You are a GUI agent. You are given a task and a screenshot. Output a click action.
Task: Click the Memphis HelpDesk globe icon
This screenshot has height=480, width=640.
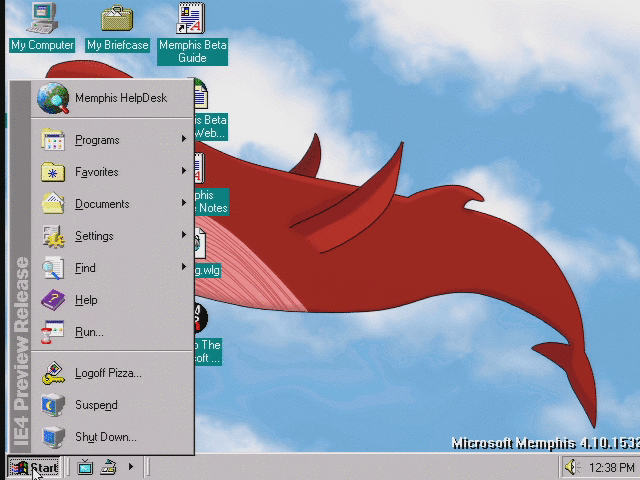coord(53,98)
